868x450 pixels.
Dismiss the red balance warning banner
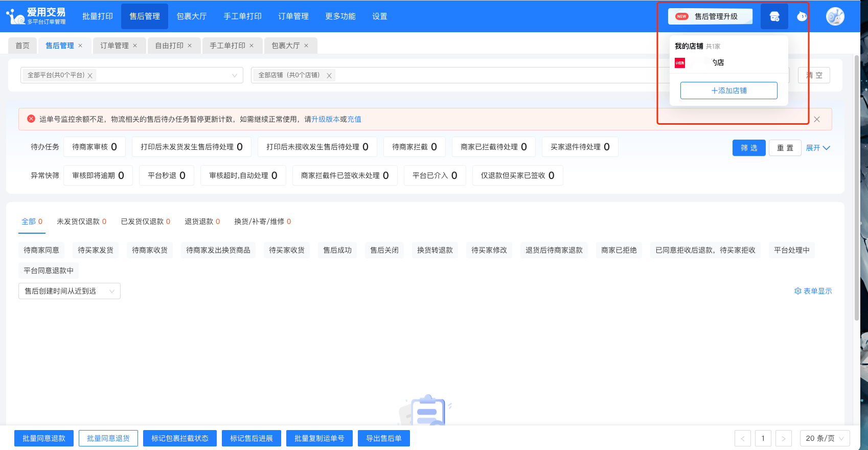click(x=817, y=119)
